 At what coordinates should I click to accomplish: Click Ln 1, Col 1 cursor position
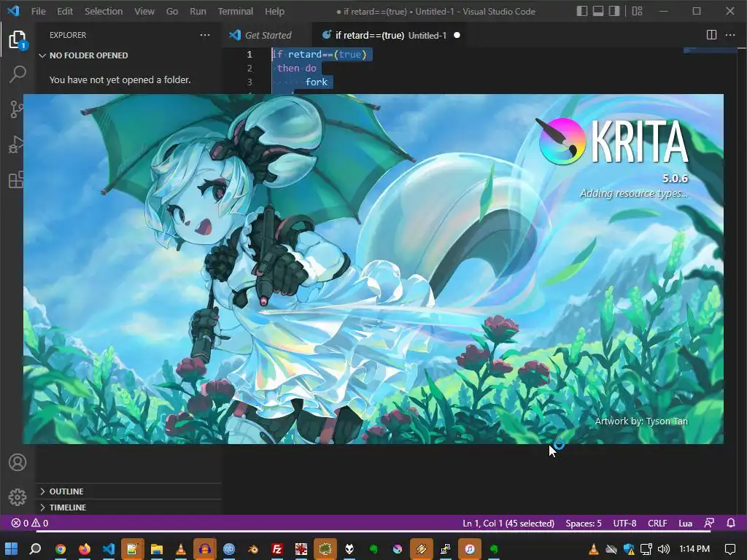508,523
